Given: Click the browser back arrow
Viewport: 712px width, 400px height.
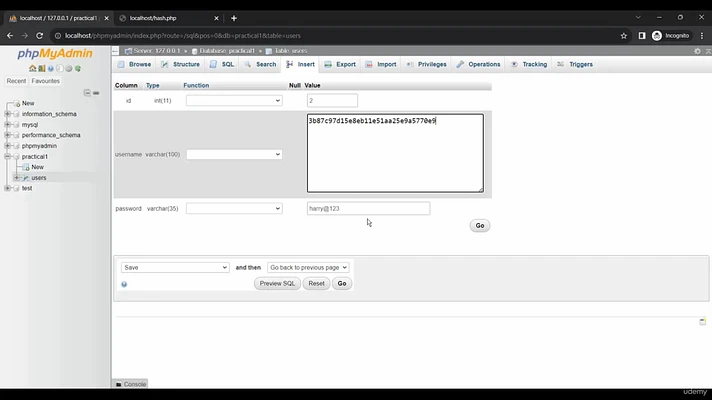Looking at the screenshot, I should (10, 35).
